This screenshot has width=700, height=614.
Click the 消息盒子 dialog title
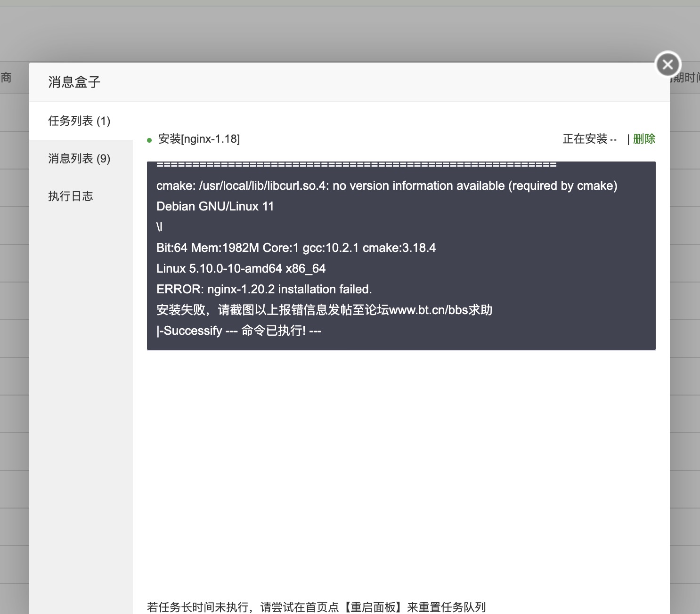pyautogui.click(x=74, y=82)
